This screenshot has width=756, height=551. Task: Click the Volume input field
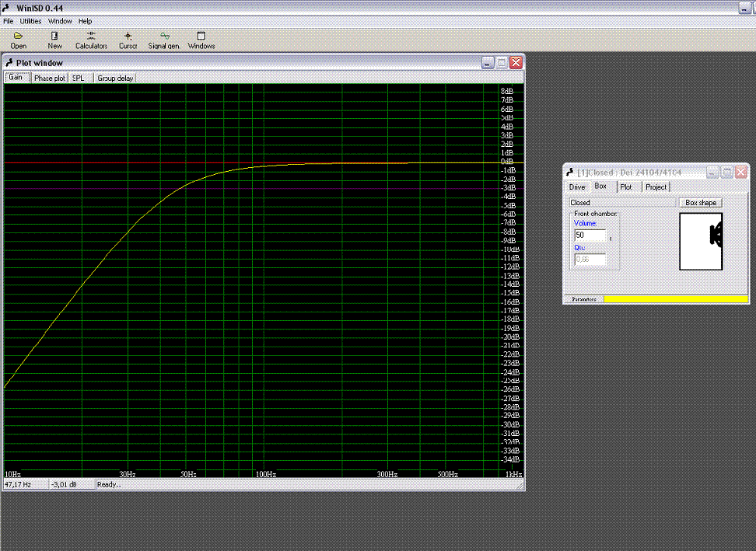[589, 235]
